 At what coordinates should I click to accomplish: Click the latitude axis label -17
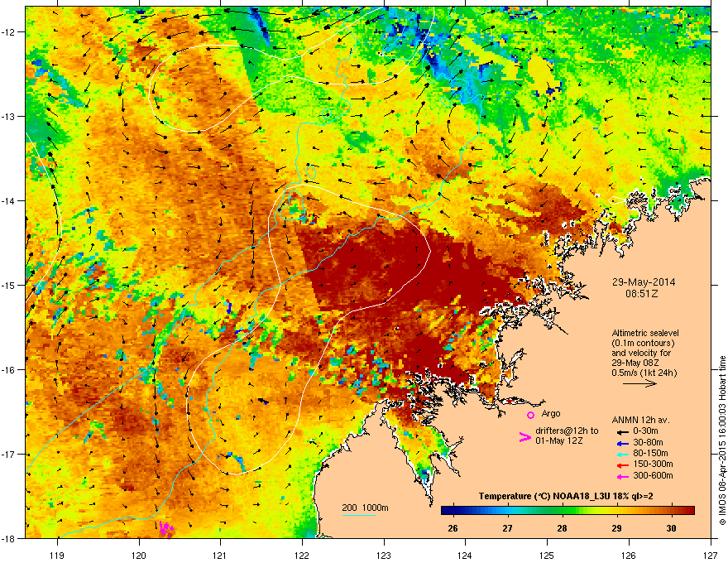pos(8,455)
